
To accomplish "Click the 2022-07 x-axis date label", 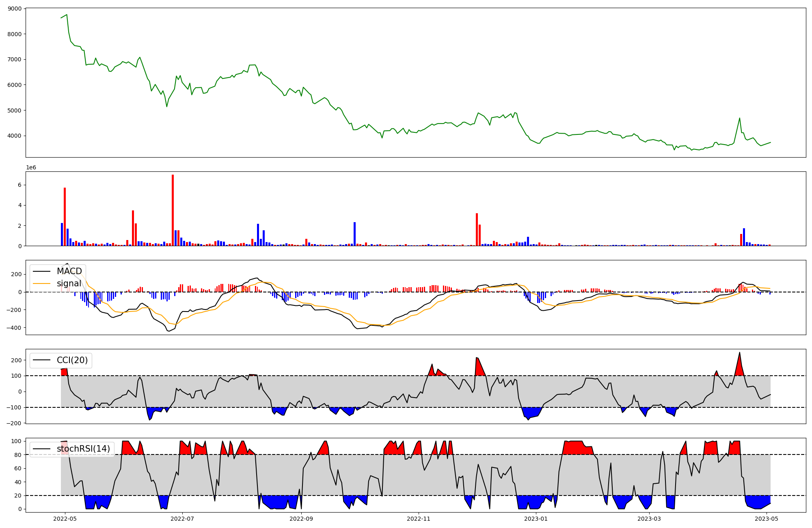I will 182,519.
